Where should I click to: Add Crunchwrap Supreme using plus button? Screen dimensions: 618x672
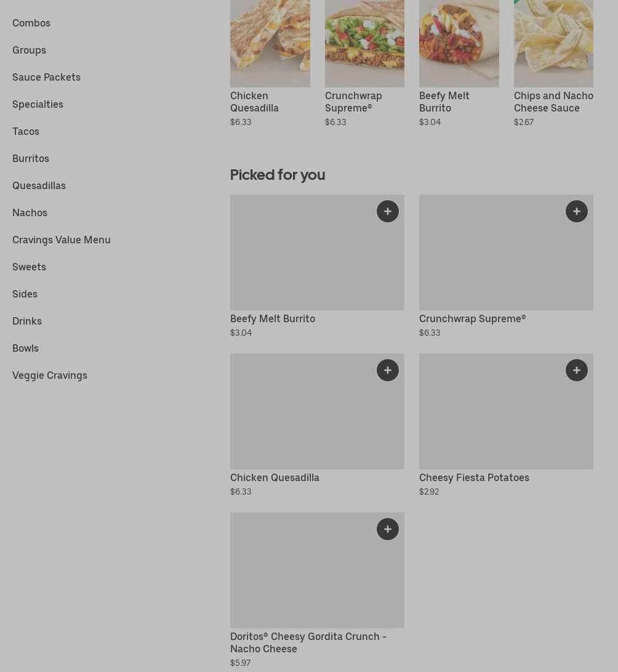click(x=576, y=211)
